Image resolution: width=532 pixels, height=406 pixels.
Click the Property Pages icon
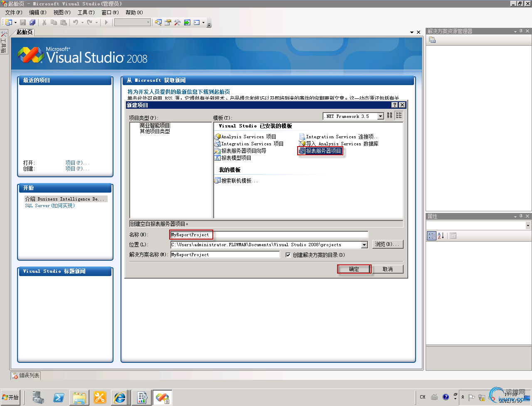(453, 236)
